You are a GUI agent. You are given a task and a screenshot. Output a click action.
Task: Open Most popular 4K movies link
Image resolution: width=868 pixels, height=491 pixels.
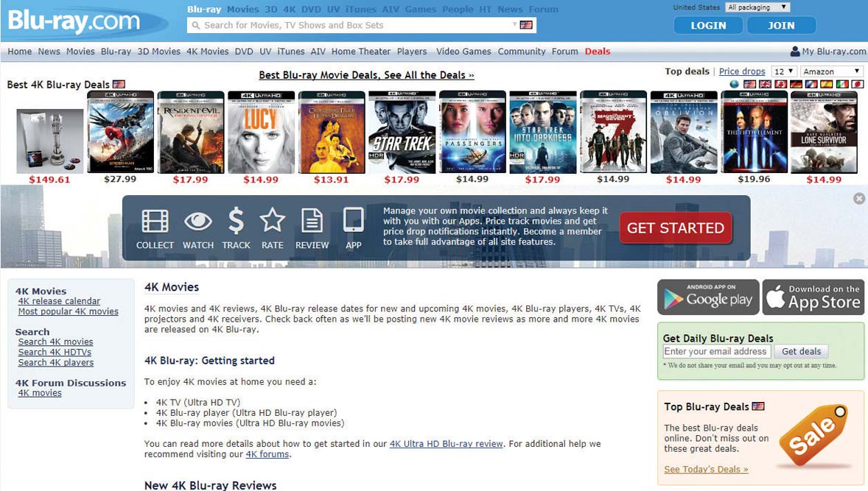coord(68,311)
